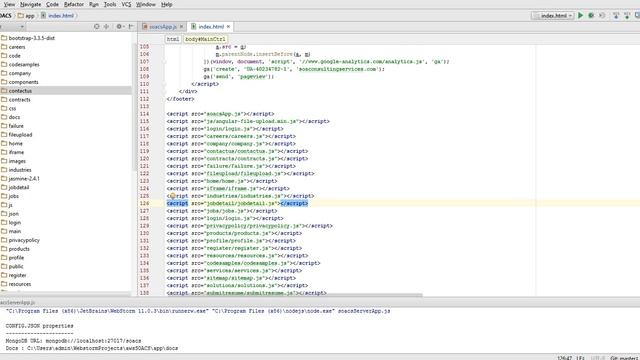Image resolution: width=640 pixels, height=360 pixels.
Task: Click the lightbulb intention icon on line 125
Action: [173, 196]
